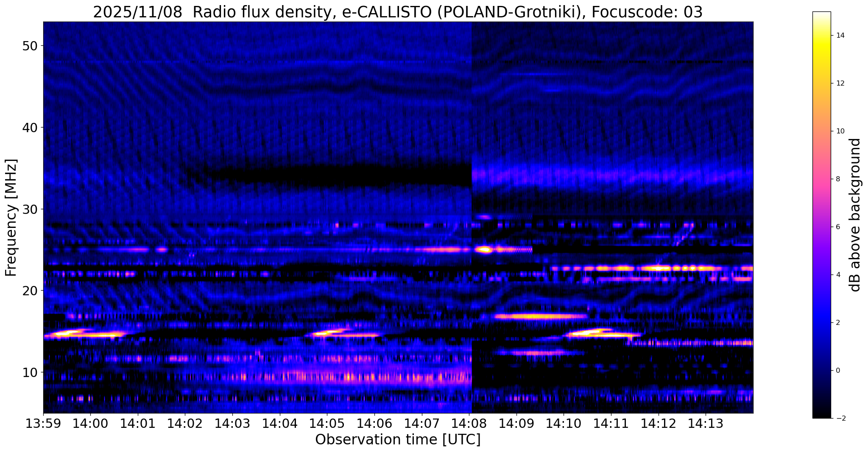Click the 'dB above background' colorbar label
868x452 pixels.
tap(855, 215)
